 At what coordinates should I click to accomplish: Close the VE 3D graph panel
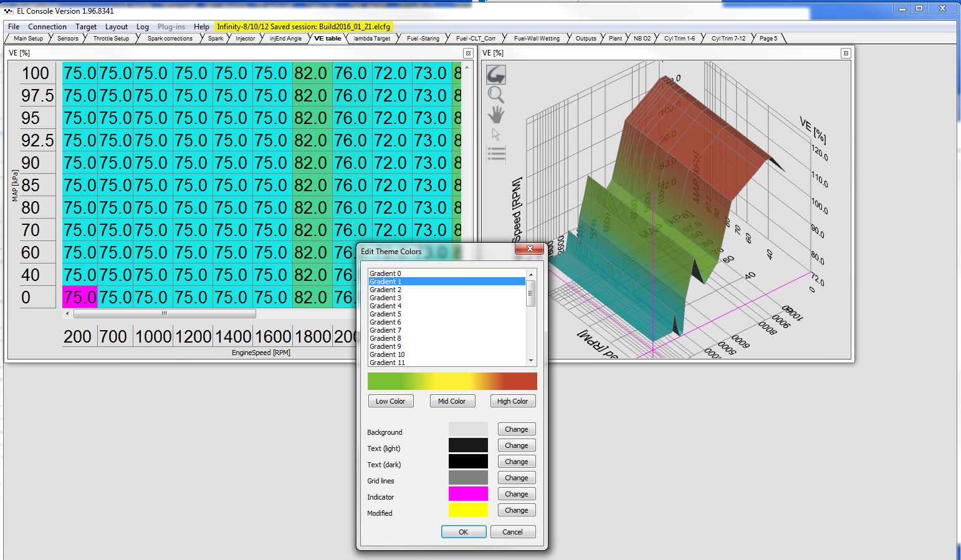[x=846, y=54]
